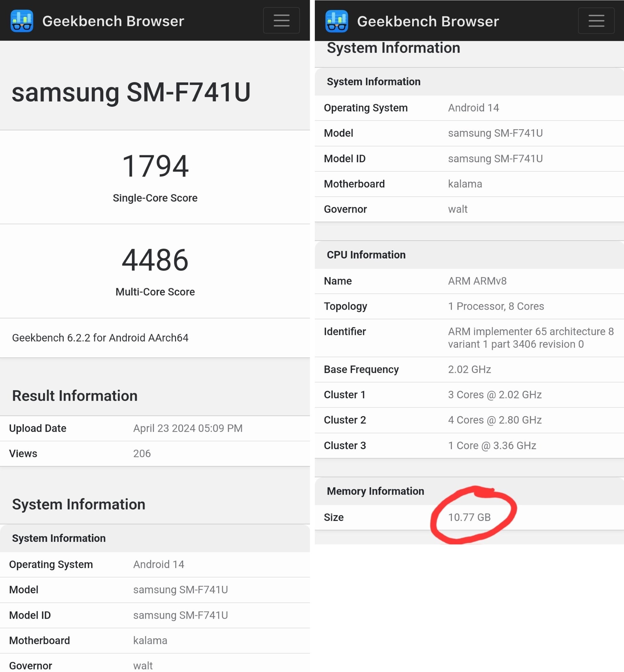Select base frequency '2.02 GHz'
The width and height of the screenshot is (624, 672).
[x=469, y=370]
